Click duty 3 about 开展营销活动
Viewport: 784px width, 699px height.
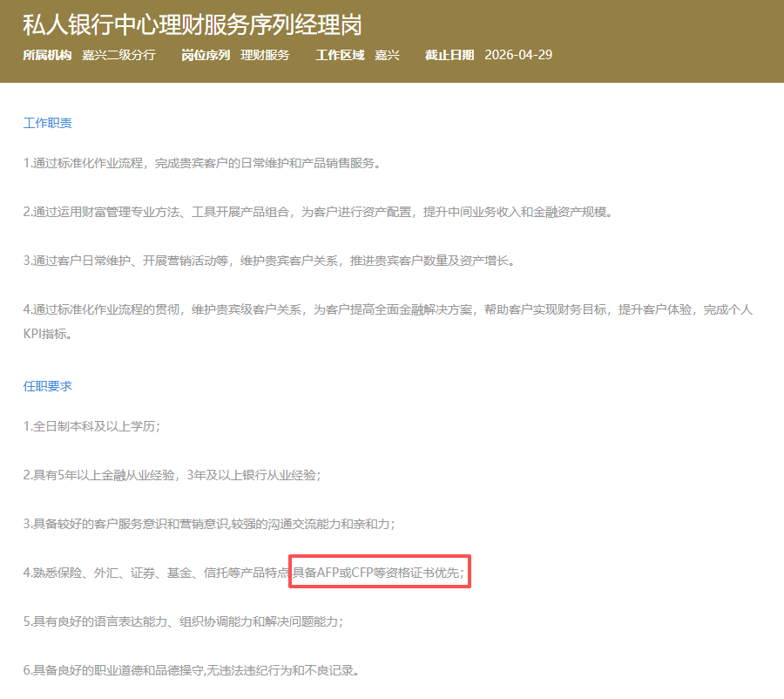tap(269, 261)
